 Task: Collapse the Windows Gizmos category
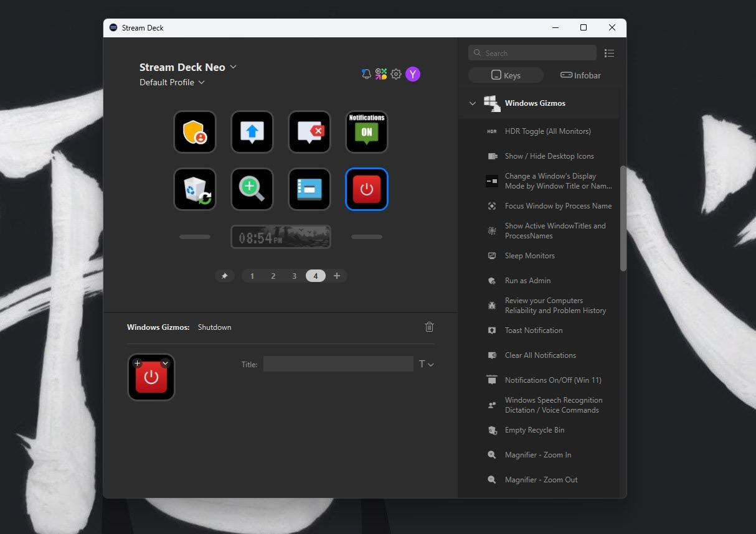473,103
